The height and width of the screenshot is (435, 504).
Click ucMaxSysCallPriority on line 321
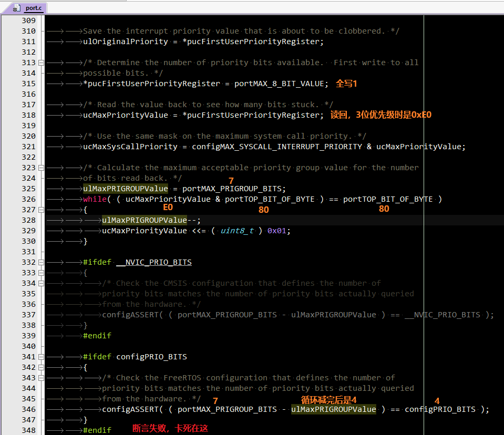click(130, 147)
